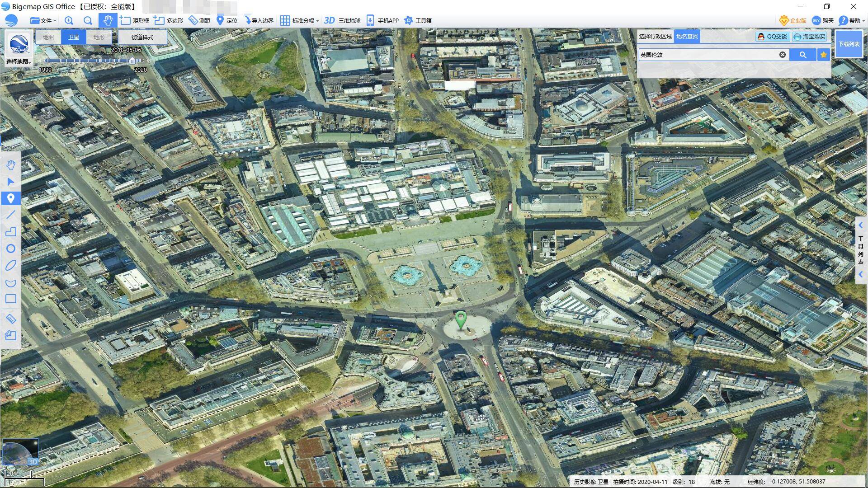Image resolution: width=868 pixels, height=488 pixels.
Task: Select the ruler measure tool in left sidebar
Action: coord(11,319)
